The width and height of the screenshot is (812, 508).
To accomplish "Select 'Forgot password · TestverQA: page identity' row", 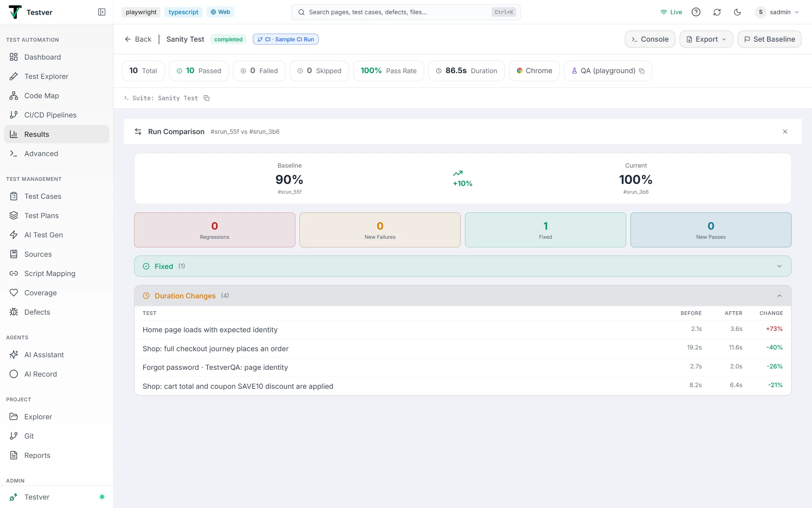I will tap(463, 367).
